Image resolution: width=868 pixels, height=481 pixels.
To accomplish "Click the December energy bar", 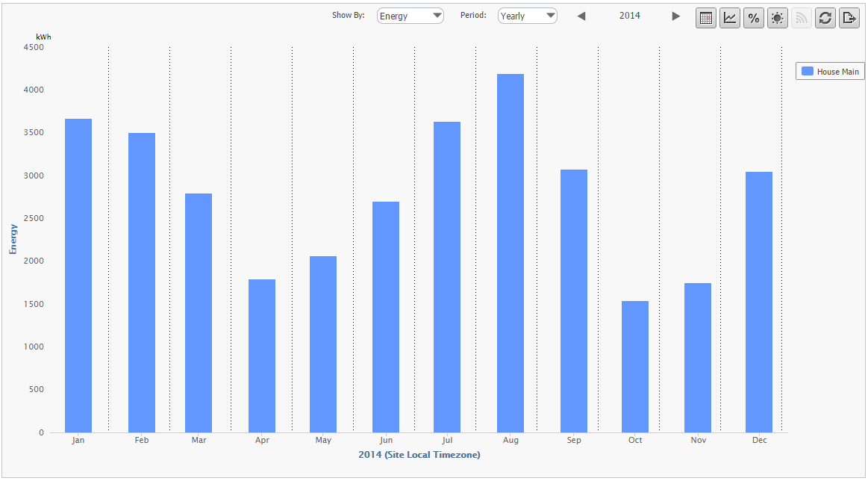I will 759,302.
